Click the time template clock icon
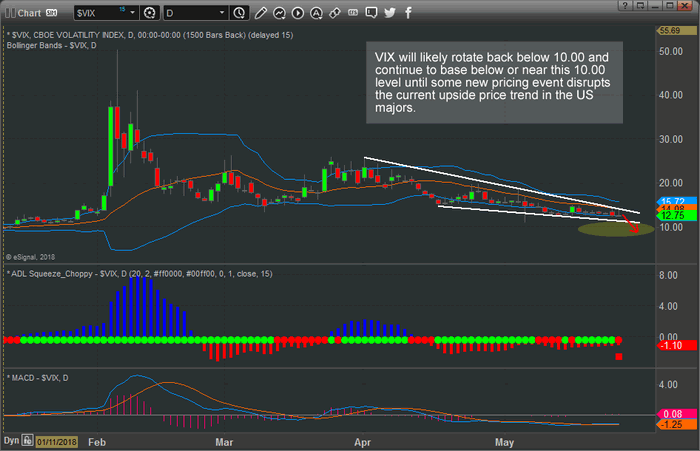 click(x=238, y=13)
